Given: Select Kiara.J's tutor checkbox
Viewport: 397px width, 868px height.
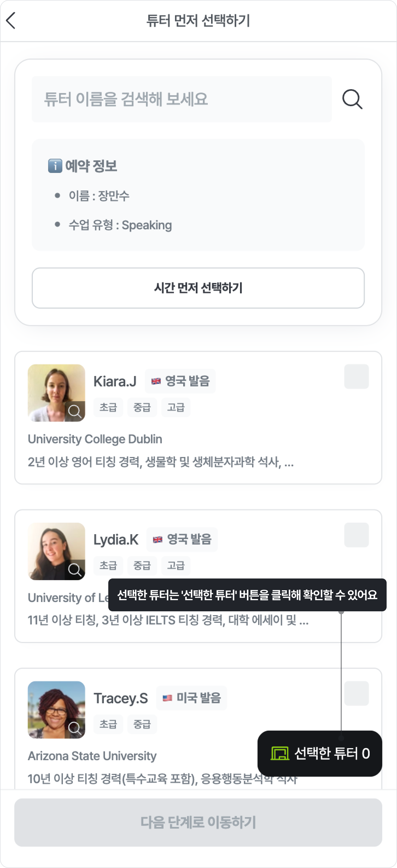Looking at the screenshot, I should click(356, 376).
